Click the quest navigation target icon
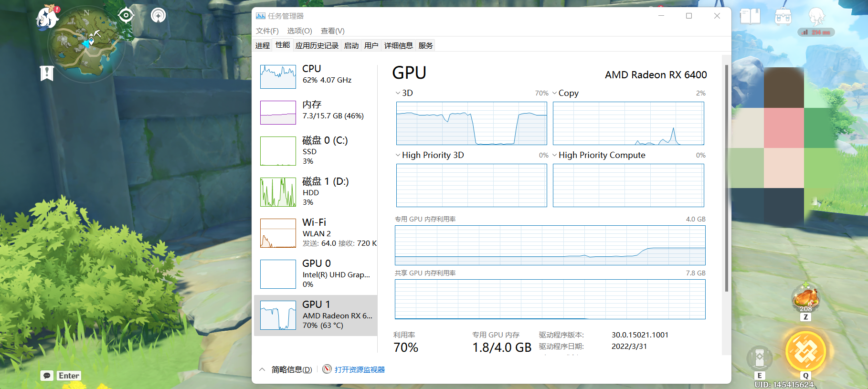The width and height of the screenshot is (868, 389). 126,16
